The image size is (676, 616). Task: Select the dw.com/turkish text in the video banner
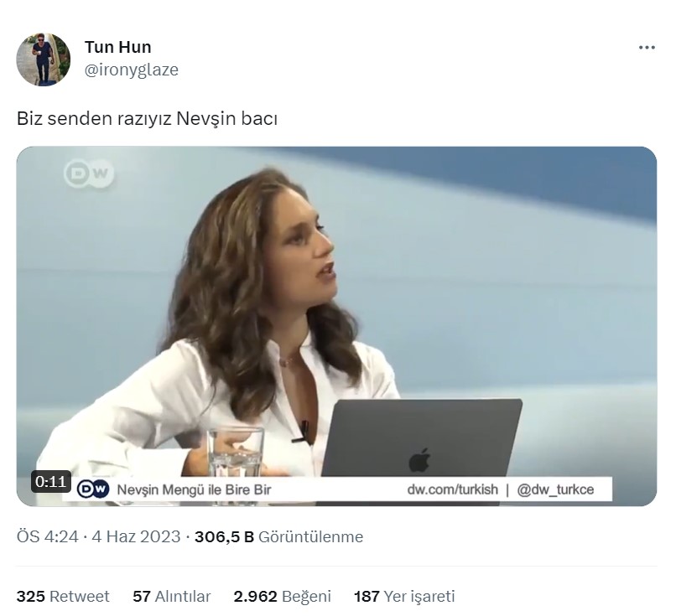(452, 489)
